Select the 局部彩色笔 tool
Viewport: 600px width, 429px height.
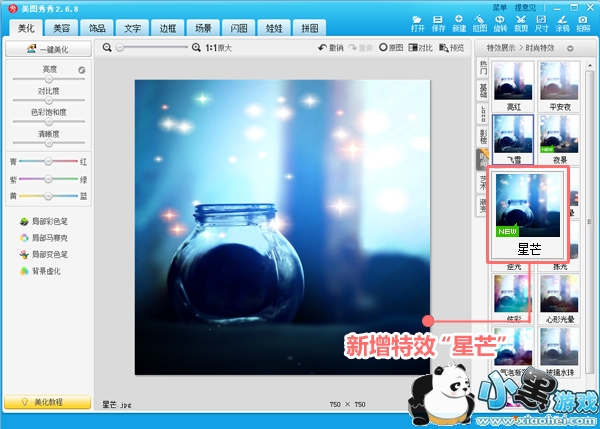[44, 221]
